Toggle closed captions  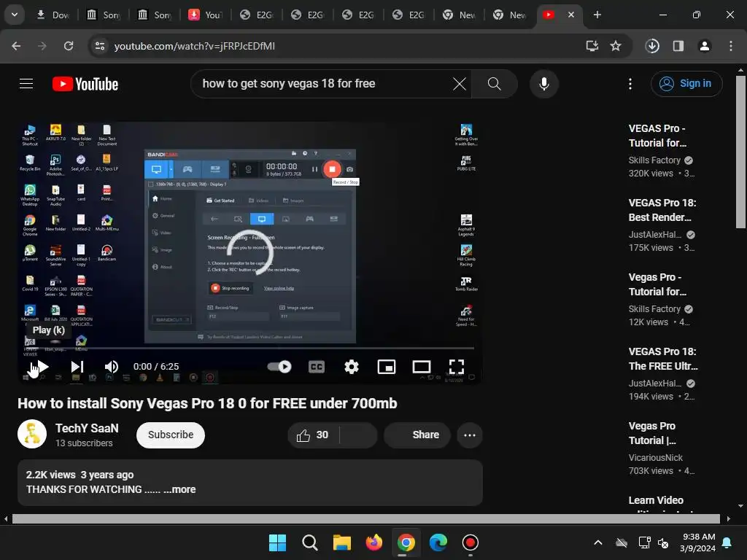click(x=317, y=366)
